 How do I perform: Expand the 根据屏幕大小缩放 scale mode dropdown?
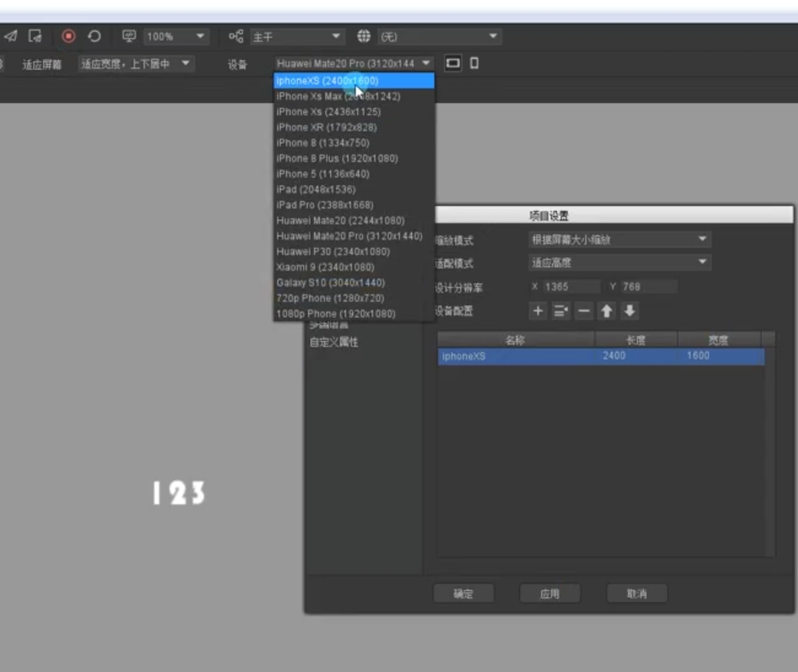pos(620,240)
